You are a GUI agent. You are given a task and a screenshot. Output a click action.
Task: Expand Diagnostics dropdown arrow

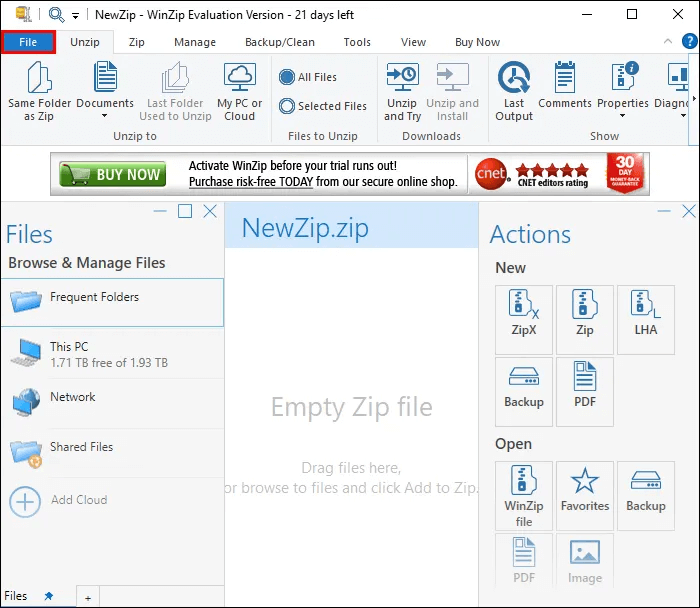point(683,116)
